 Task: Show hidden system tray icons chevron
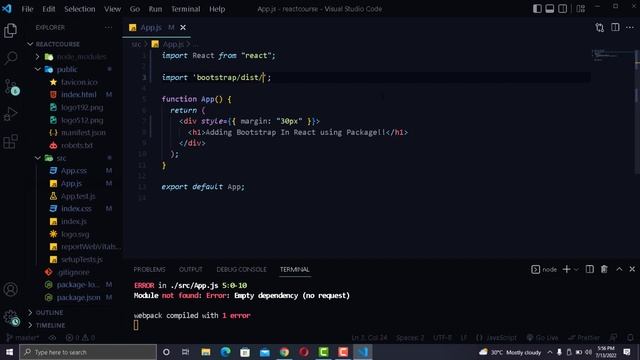click(549, 352)
